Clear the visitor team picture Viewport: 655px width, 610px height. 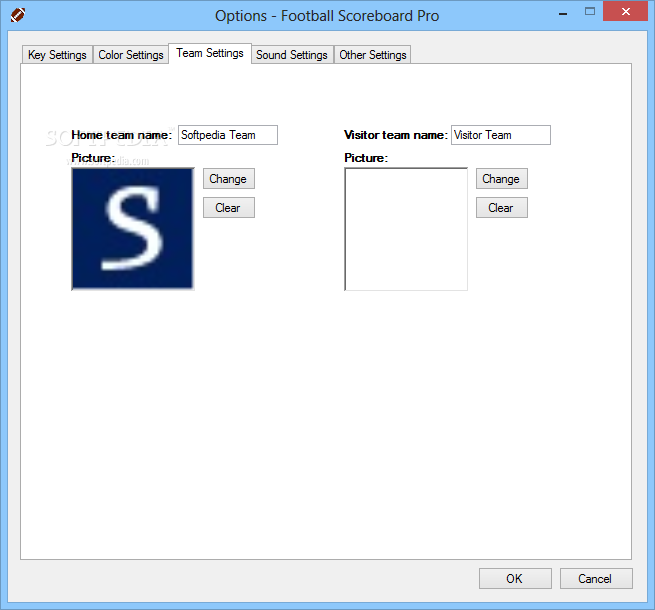pyautogui.click(x=501, y=208)
